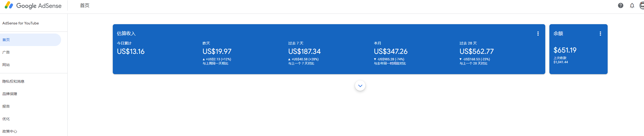Click the $651.19 balance amount

[x=565, y=50]
